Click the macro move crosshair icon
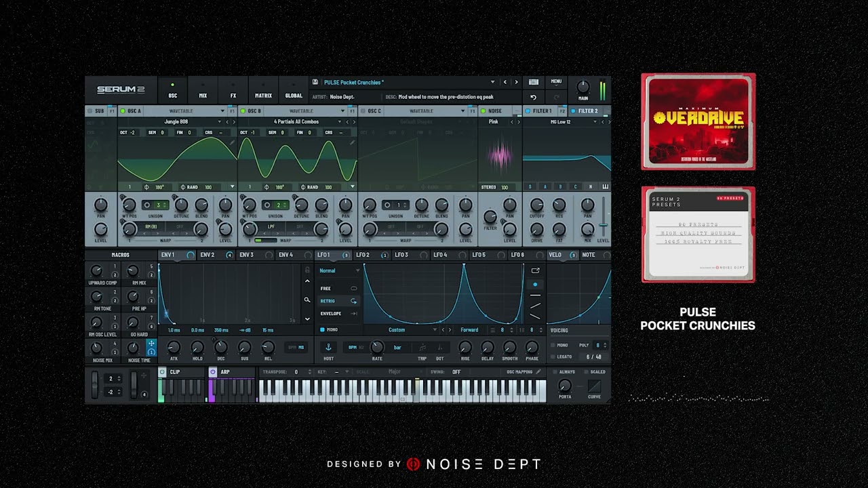The width and height of the screenshot is (868, 488). (x=151, y=344)
